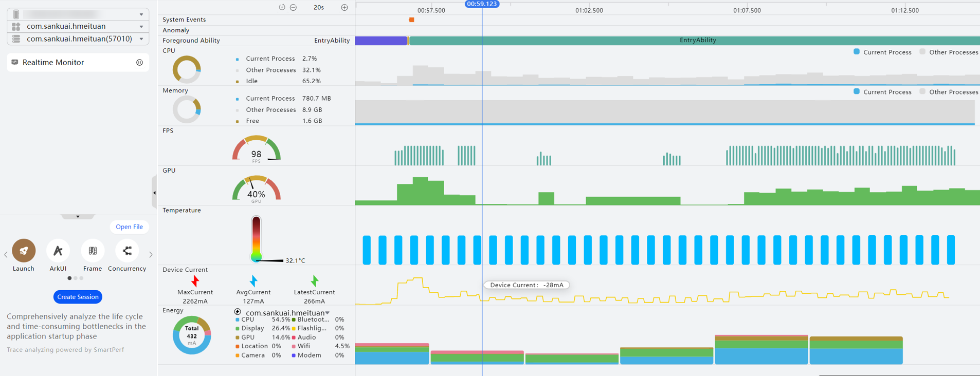This screenshot has height=376, width=980.
Task: Pick the Concurrency template icon
Action: (x=127, y=251)
